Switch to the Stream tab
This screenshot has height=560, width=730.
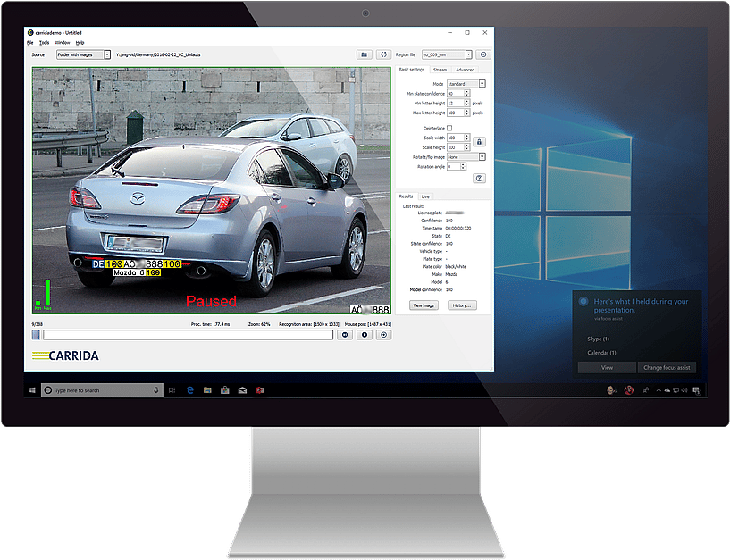pos(440,70)
